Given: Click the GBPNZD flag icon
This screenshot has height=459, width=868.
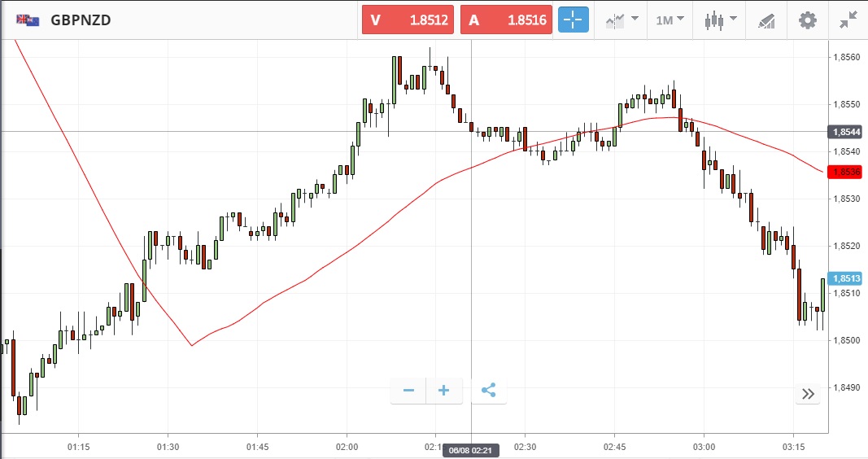Looking at the screenshot, I should pos(28,20).
